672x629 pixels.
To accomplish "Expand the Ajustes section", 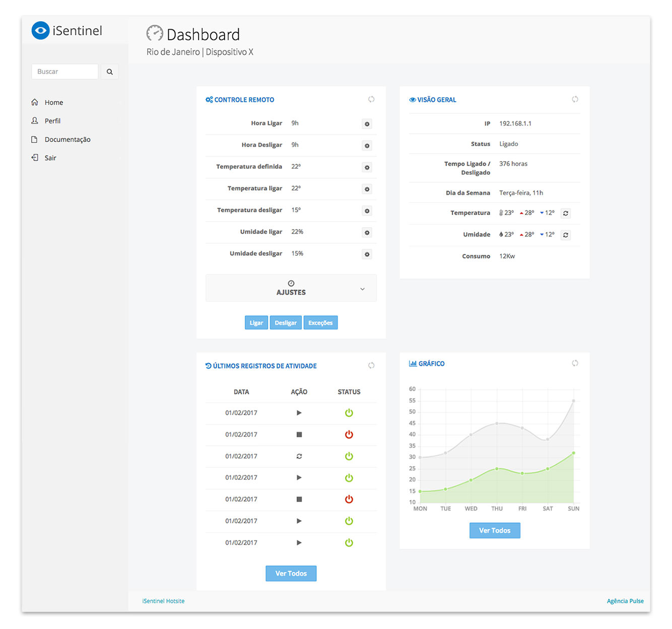I will (x=291, y=288).
